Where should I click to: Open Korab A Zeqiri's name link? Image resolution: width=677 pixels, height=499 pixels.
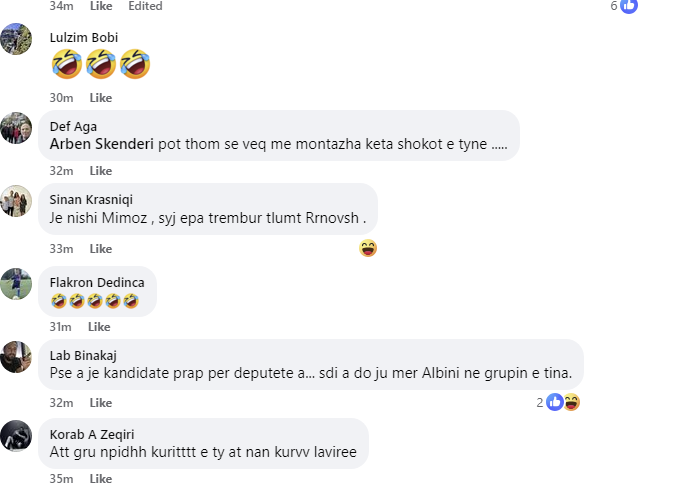tap(92, 434)
